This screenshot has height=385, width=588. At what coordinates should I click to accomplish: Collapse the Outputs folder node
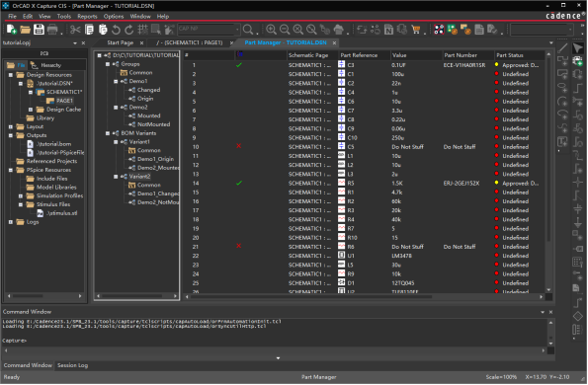tap(11, 135)
